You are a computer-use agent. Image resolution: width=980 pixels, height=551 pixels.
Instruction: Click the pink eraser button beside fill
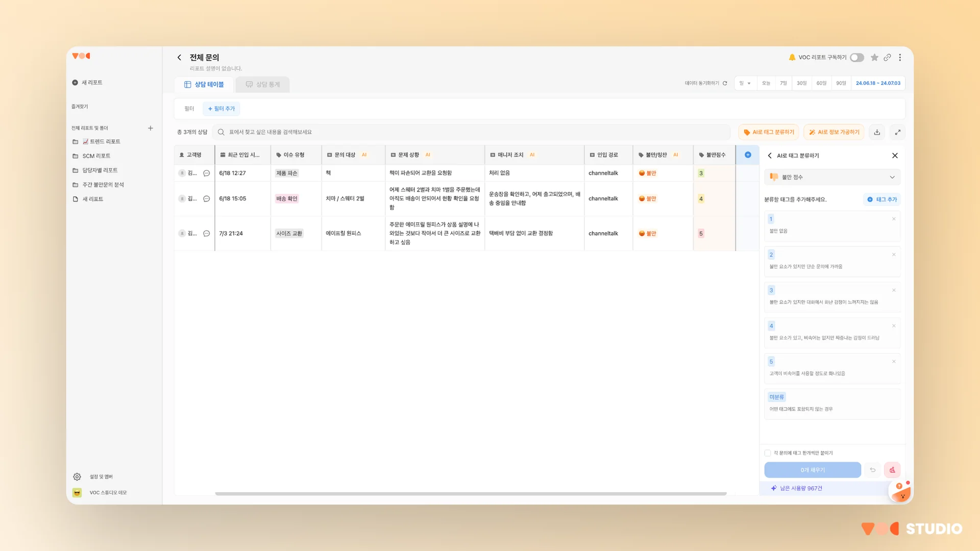[x=892, y=470]
